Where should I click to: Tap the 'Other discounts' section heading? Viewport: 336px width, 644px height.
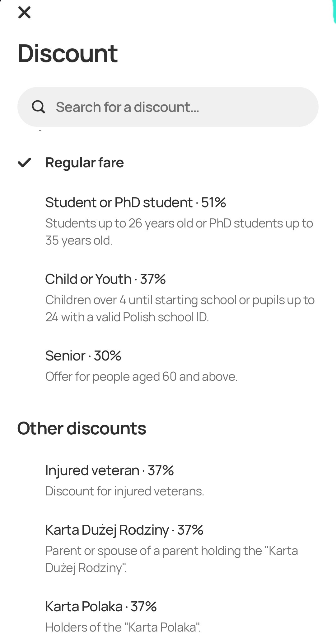coord(82,428)
